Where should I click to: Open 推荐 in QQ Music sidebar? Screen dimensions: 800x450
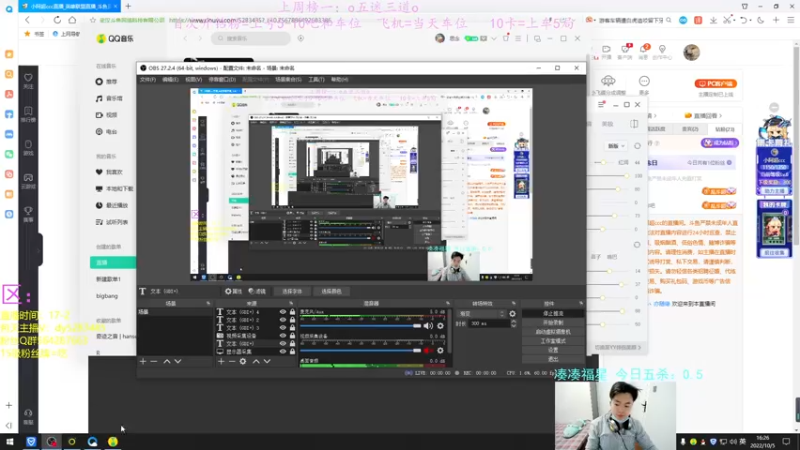pyautogui.click(x=107, y=82)
